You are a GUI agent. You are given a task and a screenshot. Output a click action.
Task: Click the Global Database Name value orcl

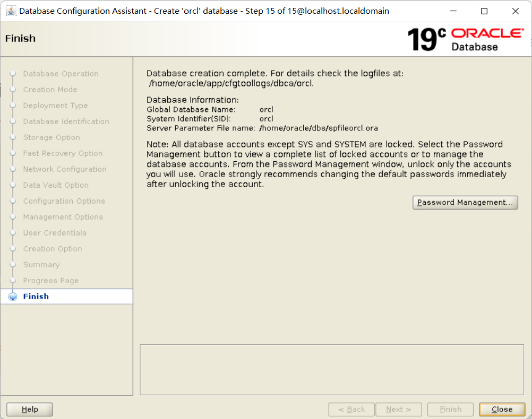point(267,109)
